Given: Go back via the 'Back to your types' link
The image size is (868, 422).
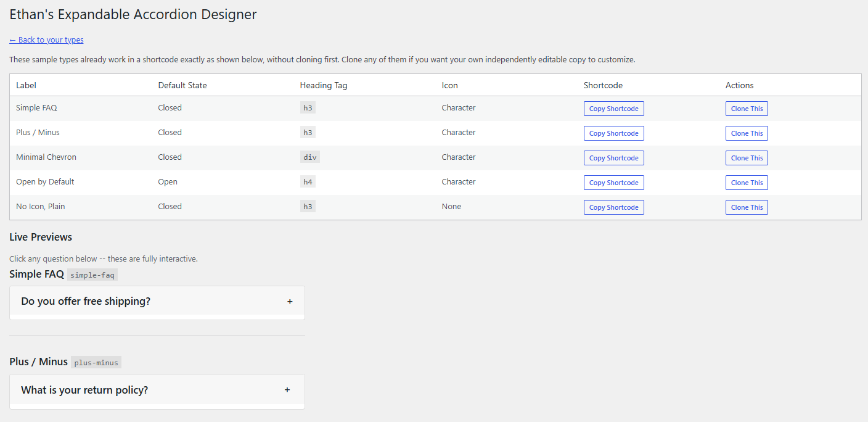Looking at the screenshot, I should [46, 40].
